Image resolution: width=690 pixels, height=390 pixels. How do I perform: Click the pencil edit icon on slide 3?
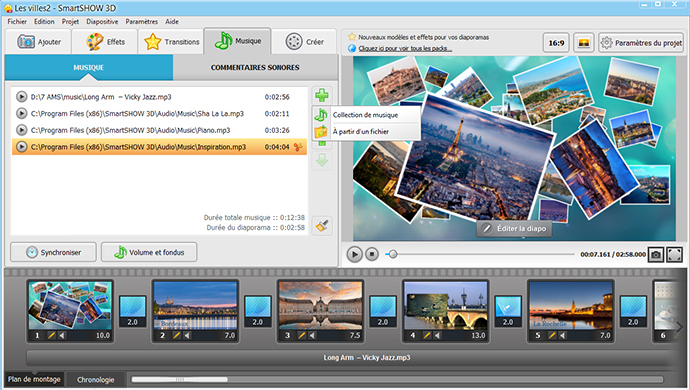click(302, 335)
